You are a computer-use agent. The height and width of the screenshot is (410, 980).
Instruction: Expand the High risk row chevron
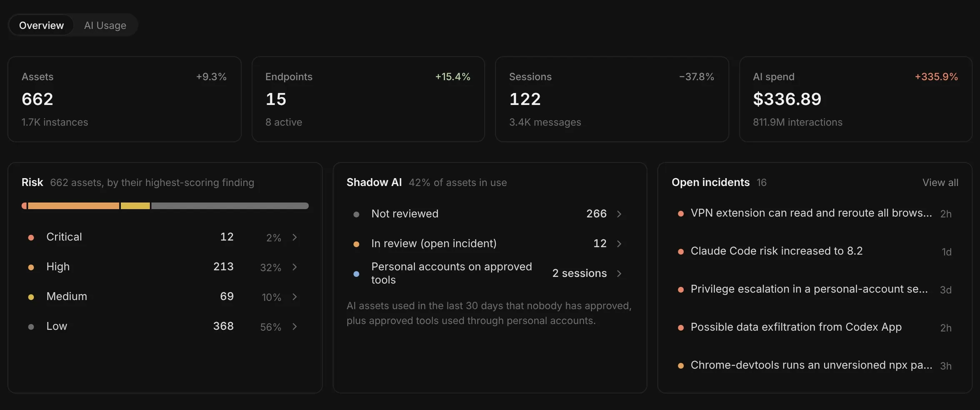coord(295,267)
